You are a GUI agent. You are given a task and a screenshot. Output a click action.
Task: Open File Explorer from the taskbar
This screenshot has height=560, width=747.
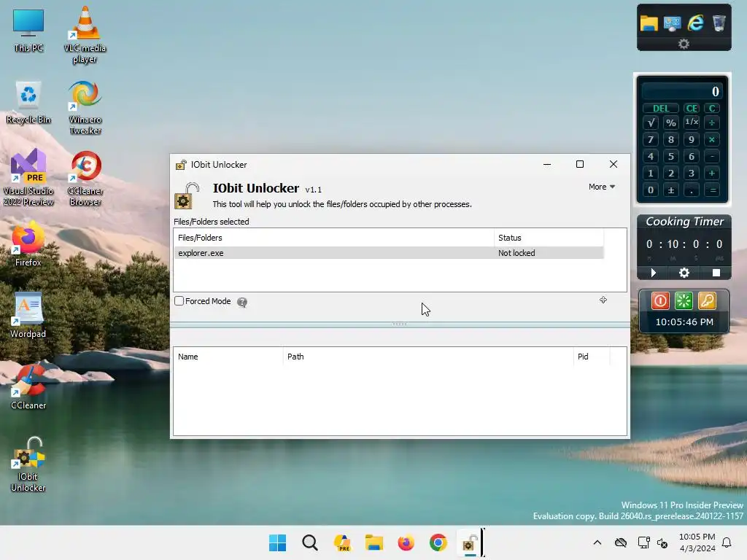click(x=374, y=542)
